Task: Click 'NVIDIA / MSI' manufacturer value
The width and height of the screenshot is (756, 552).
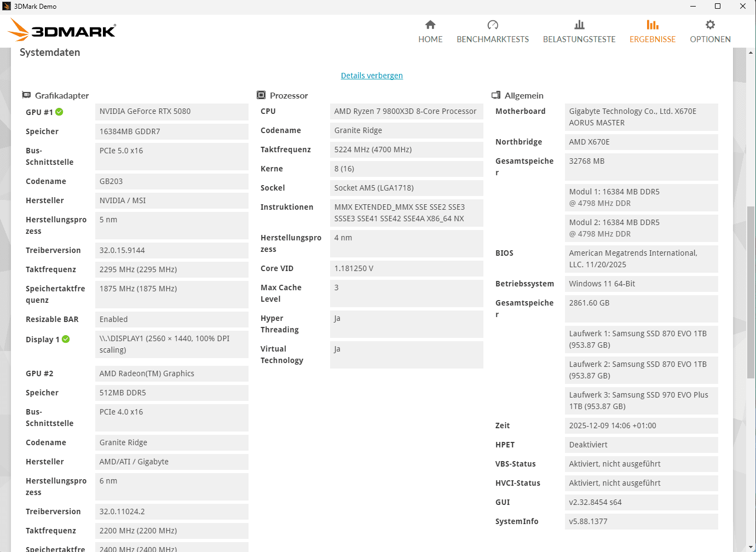Action: point(172,200)
